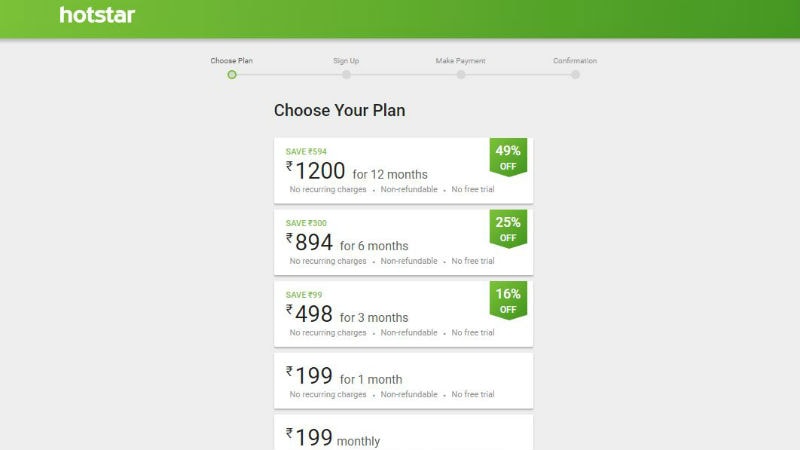800x450 pixels.
Task: Click the 49% OFF ribbon badge
Action: [x=508, y=158]
